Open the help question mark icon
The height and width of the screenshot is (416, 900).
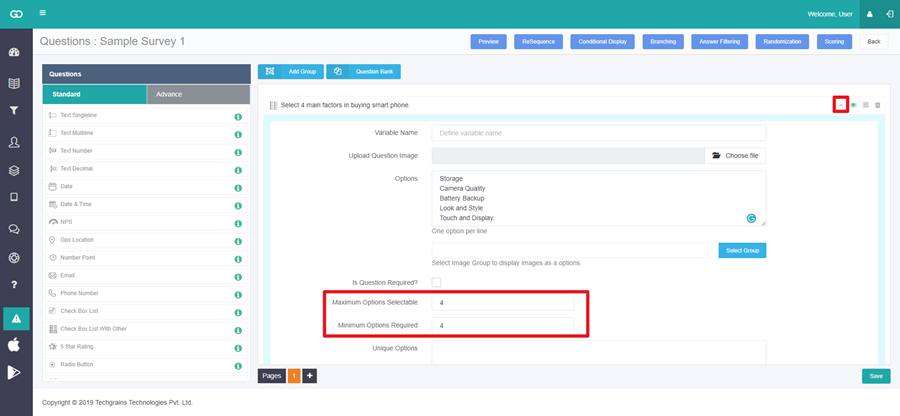[x=14, y=285]
